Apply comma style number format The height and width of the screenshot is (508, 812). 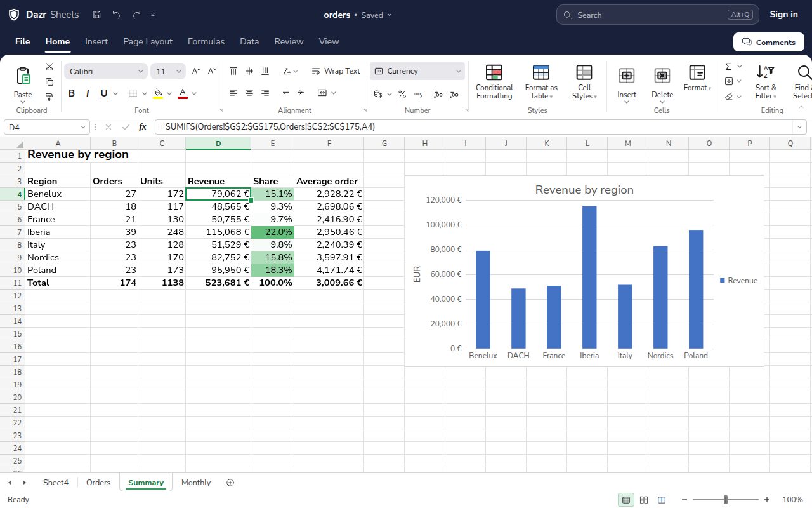417,94
